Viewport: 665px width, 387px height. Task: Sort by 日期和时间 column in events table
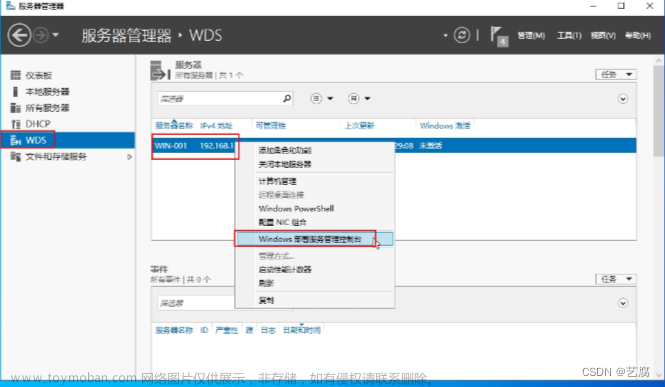302,330
